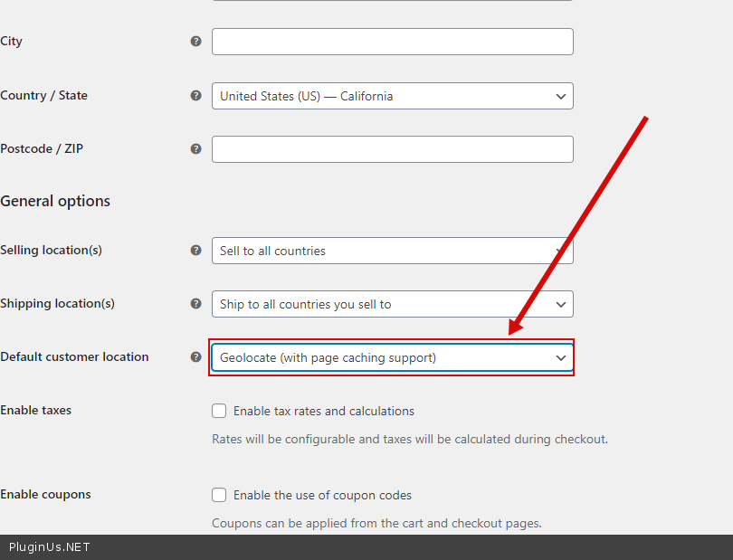Click the help icon for Postcode / ZIP

pos(195,149)
